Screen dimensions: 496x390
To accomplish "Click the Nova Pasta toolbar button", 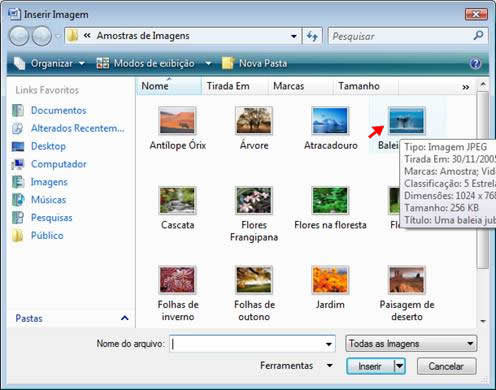I will tap(255, 63).
